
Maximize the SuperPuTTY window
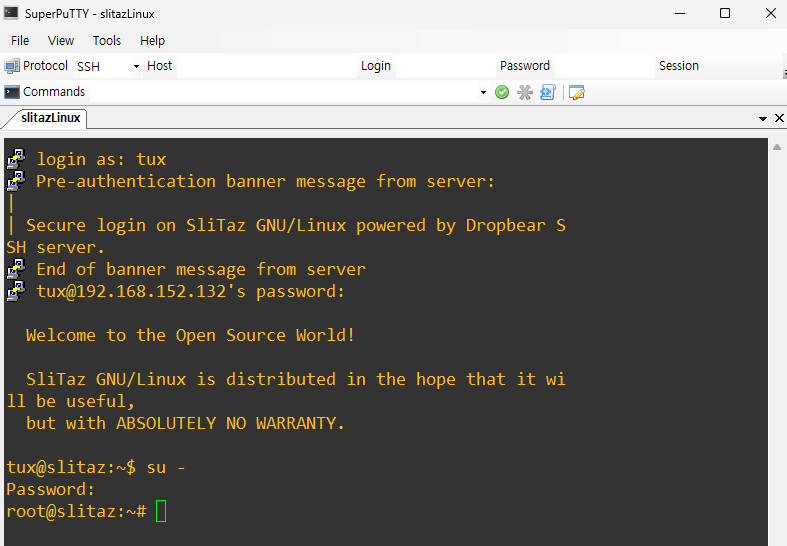[x=725, y=13]
